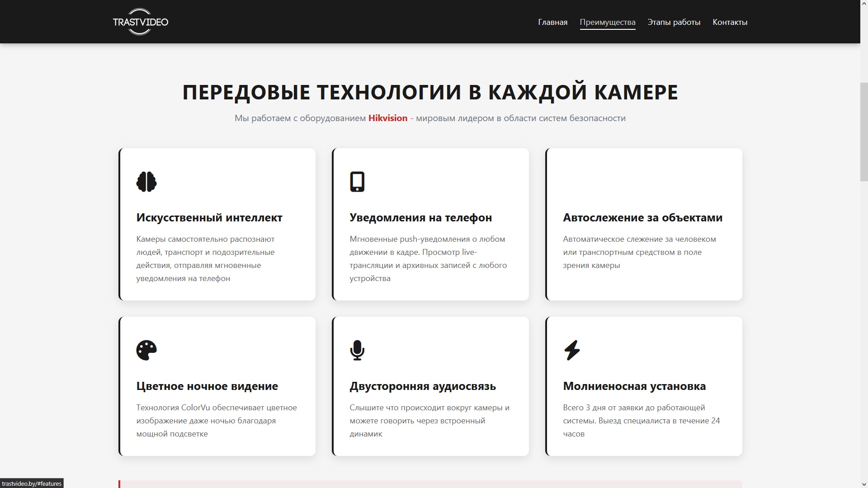
Task: Click the red Hikvision link
Action: point(387,118)
